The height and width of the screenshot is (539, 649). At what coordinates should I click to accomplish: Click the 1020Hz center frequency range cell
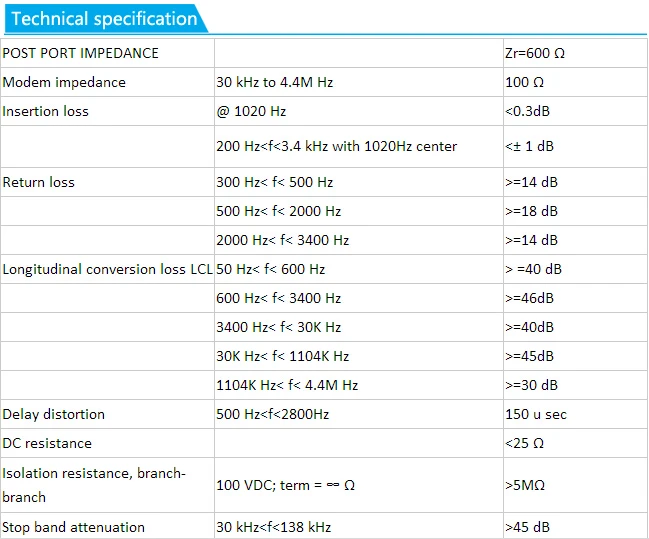pos(337,146)
